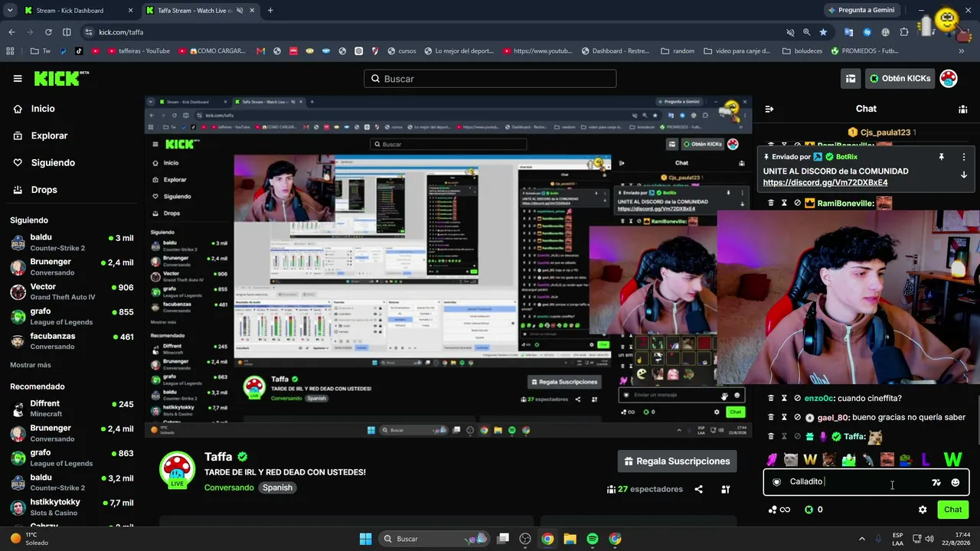Ban user enzo0c with the ban icon
This screenshot has width=980, height=551.
[797, 398]
